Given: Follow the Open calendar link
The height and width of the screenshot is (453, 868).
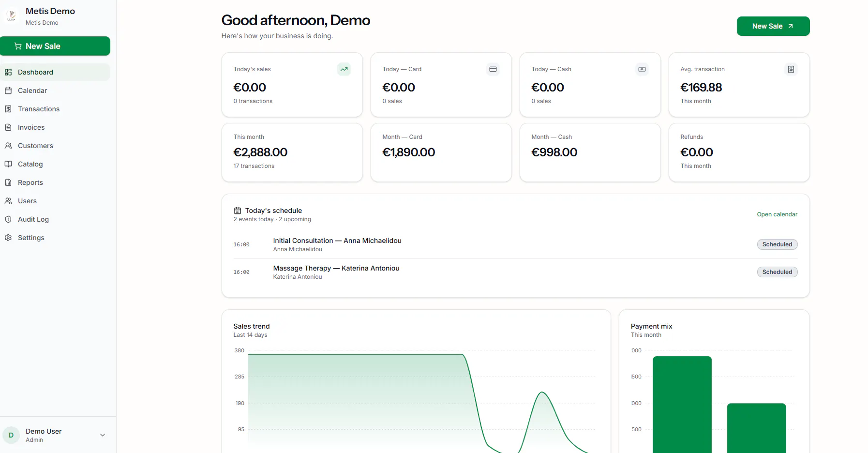Looking at the screenshot, I should click(777, 214).
